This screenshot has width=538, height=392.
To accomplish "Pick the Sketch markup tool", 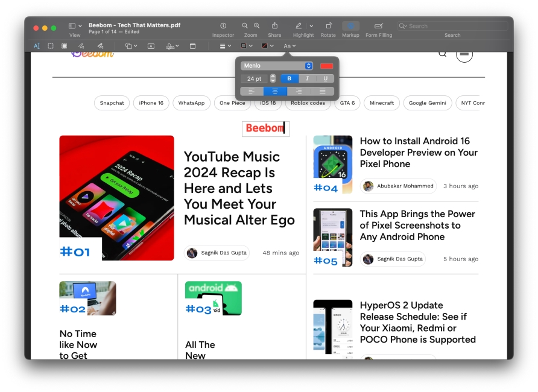I will click(x=81, y=46).
